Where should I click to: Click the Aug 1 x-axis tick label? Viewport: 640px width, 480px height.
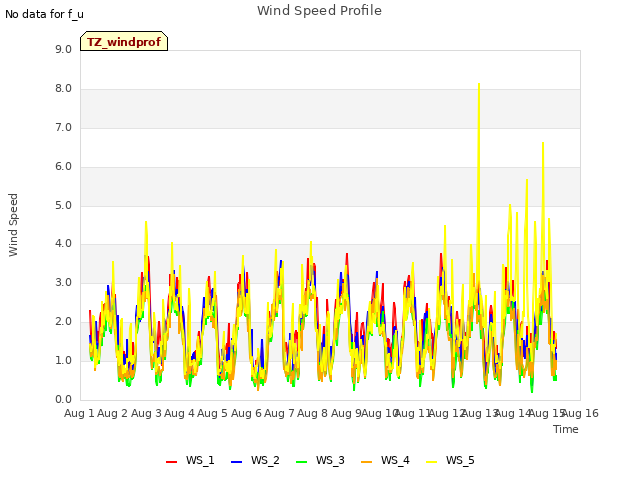(79, 413)
